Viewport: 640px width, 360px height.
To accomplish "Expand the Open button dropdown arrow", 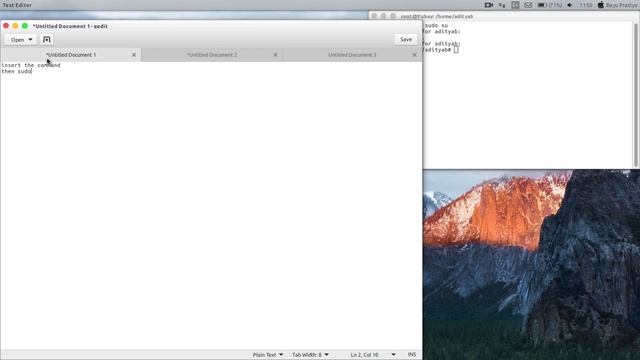I will tap(30, 40).
